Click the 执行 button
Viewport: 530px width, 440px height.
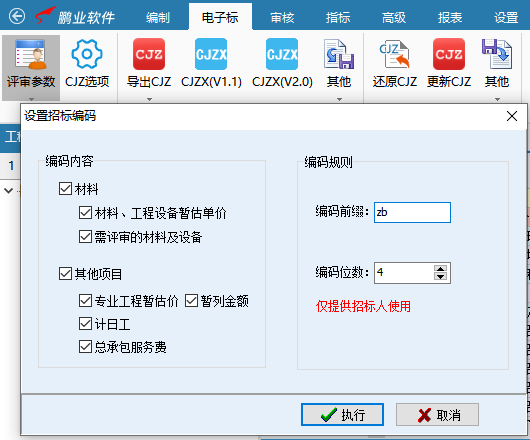pos(342,414)
